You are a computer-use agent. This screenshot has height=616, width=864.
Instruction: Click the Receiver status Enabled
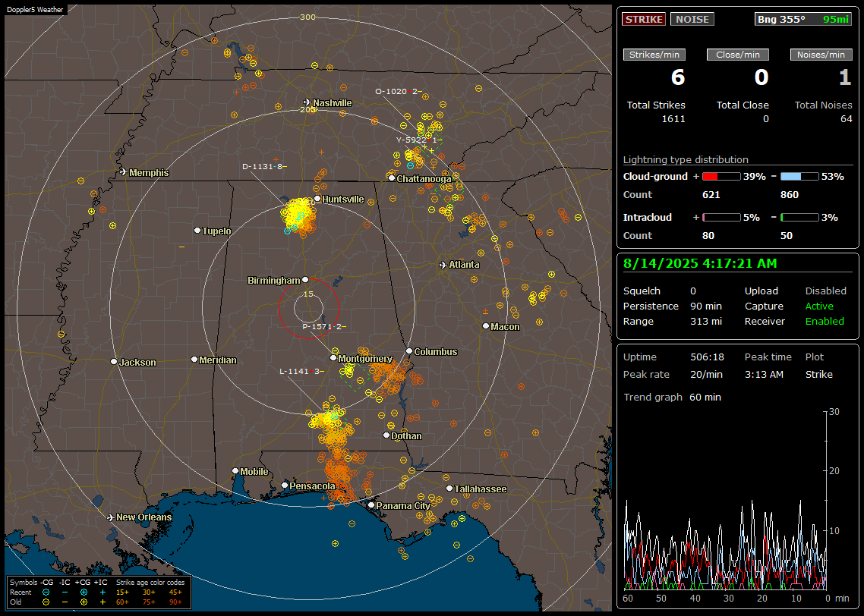point(825,321)
